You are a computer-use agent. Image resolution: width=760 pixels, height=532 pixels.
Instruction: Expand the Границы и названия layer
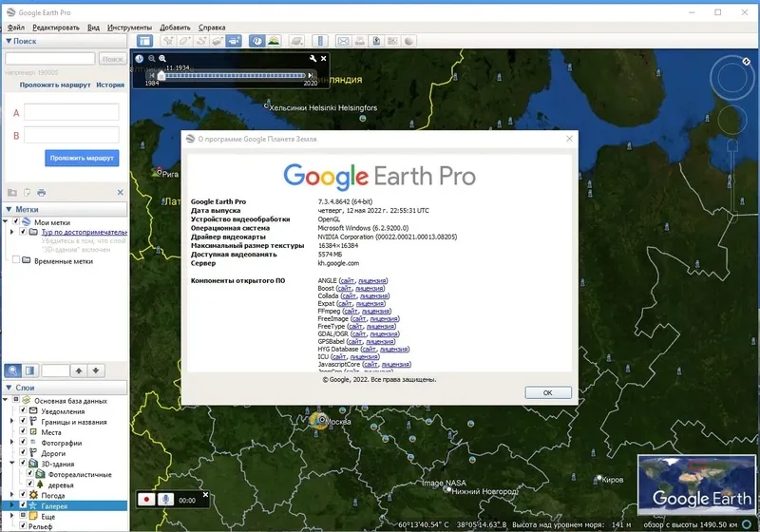click(12, 421)
